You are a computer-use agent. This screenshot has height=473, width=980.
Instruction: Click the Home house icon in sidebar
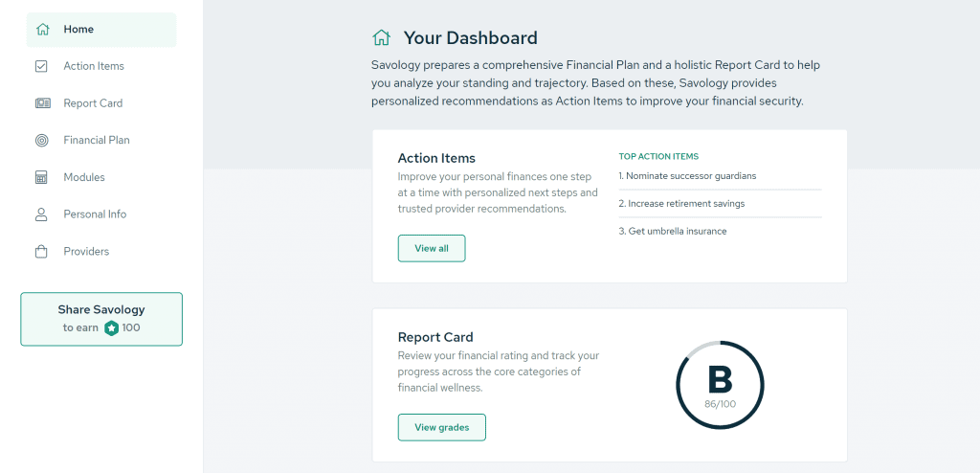(x=42, y=30)
